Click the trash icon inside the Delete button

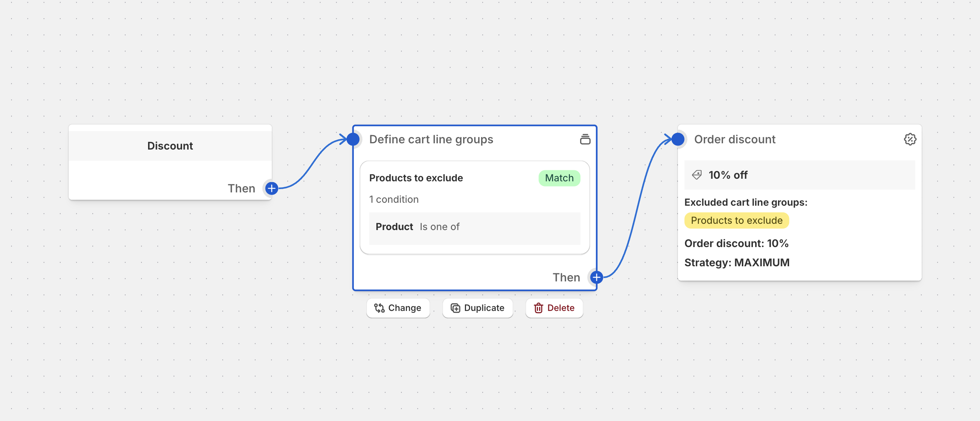538,308
